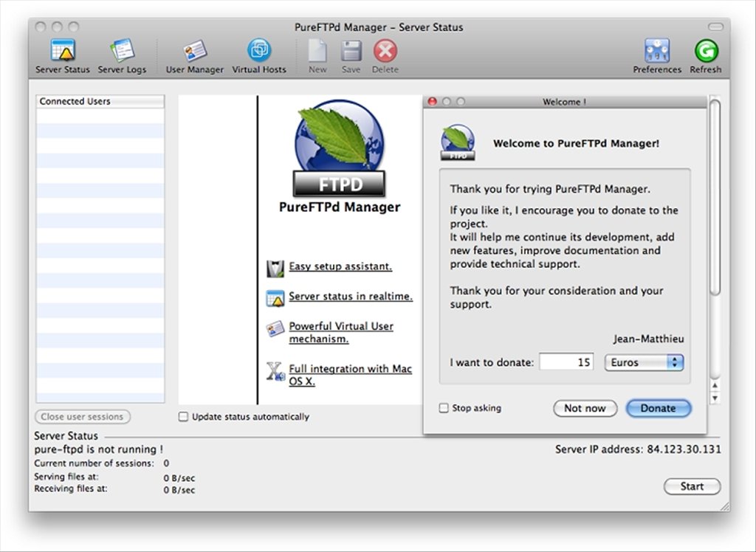Click the Jean-Matthieu signature text
756x552 pixels.
point(648,339)
